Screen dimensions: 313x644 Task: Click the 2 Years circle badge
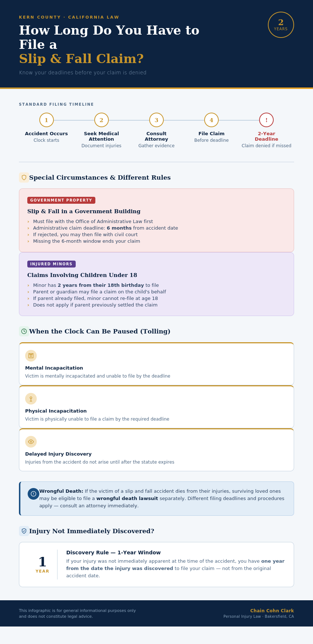tap(281, 25)
